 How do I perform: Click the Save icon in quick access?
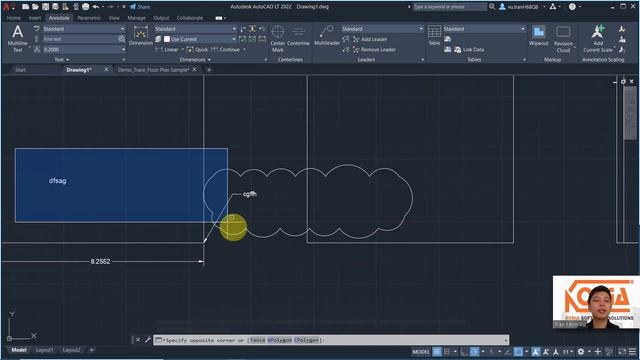tap(45, 7)
